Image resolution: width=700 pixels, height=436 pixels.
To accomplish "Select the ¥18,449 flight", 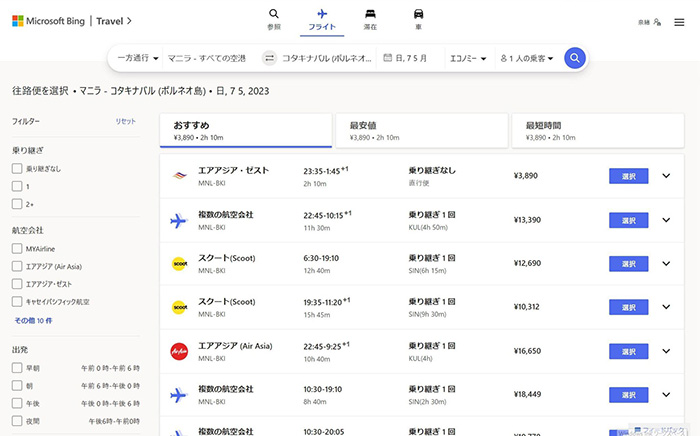I will pyautogui.click(x=629, y=395).
